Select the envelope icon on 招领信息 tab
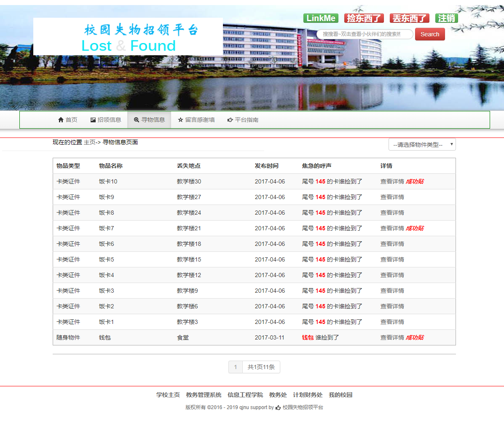504x434 pixels. (x=92, y=120)
